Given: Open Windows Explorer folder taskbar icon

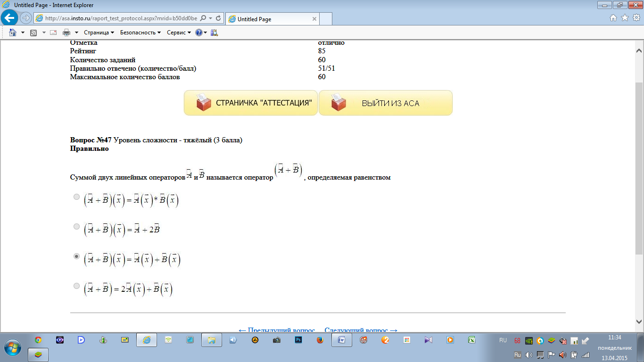Looking at the screenshot, I should coord(212,340).
